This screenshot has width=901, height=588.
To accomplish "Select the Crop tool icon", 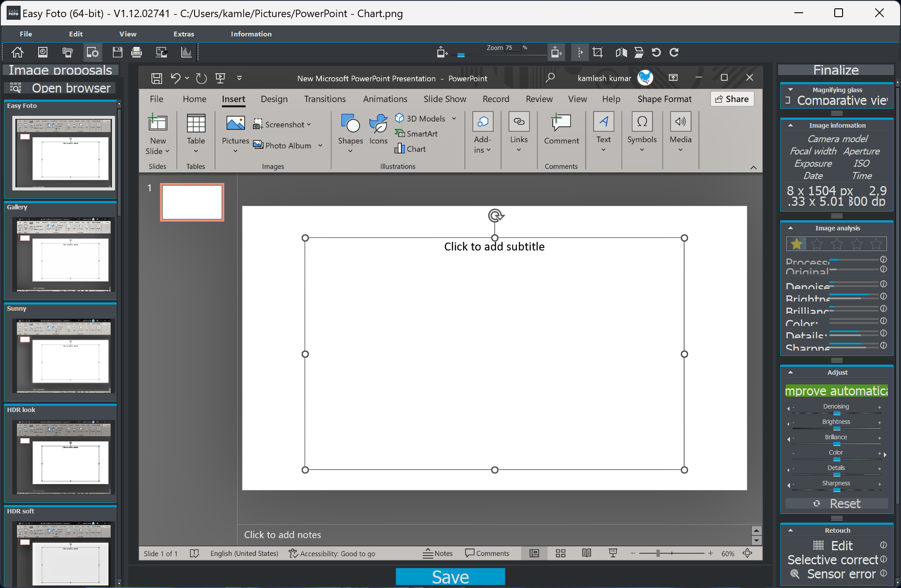I will tap(598, 53).
